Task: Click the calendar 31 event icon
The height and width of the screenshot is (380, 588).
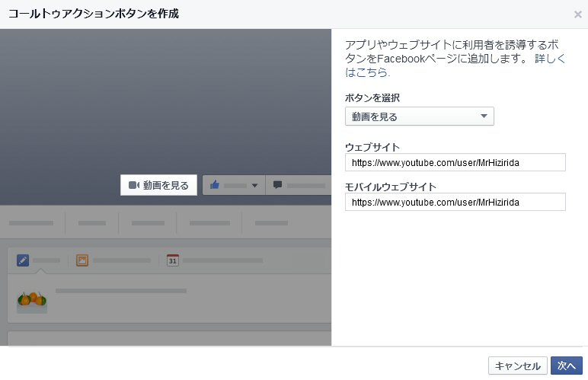Action: (172, 260)
